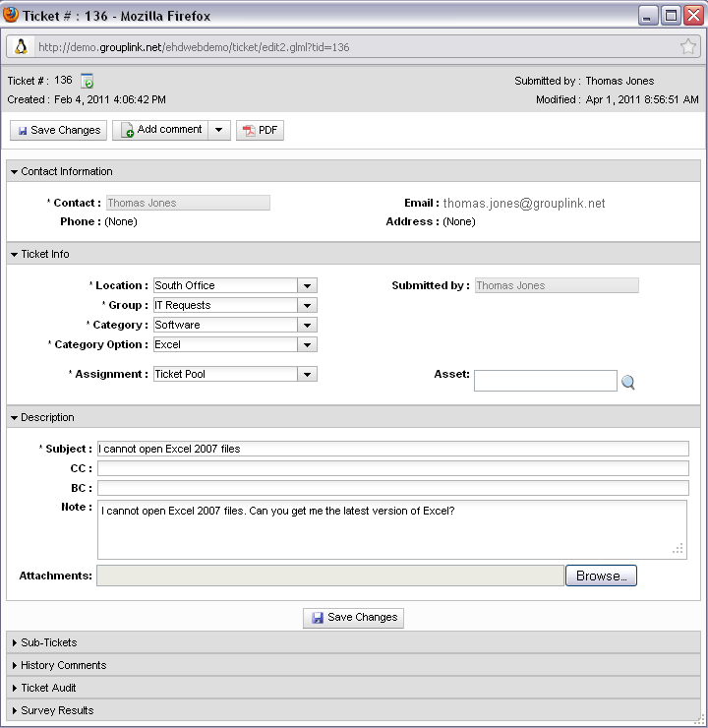The height and width of the screenshot is (728, 708).
Task: Click the site identity penguin icon
Action: click(21, 46)
